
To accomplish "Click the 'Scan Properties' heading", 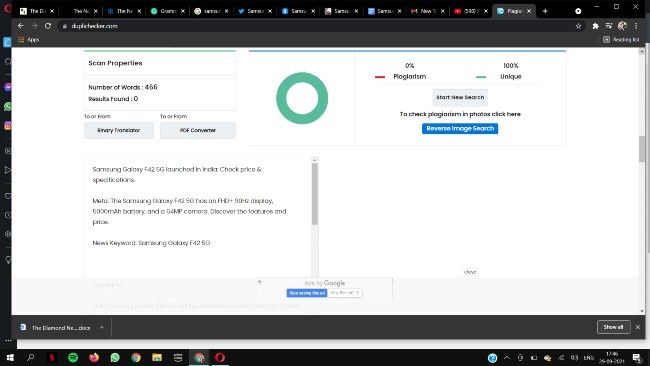I will [x=115, y=63].
